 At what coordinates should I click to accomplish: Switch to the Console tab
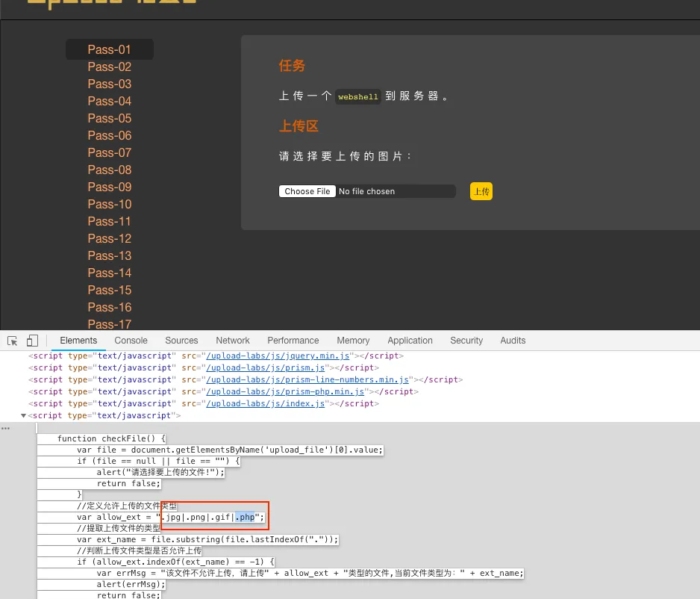click(131, 341)
